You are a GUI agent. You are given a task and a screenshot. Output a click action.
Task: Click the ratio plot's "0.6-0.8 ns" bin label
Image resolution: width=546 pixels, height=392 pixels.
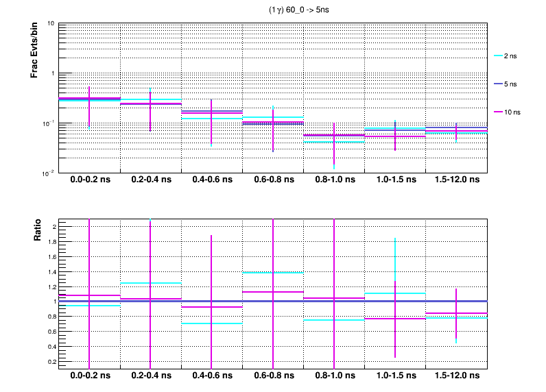pyautogui.click(x=273, y=376)
